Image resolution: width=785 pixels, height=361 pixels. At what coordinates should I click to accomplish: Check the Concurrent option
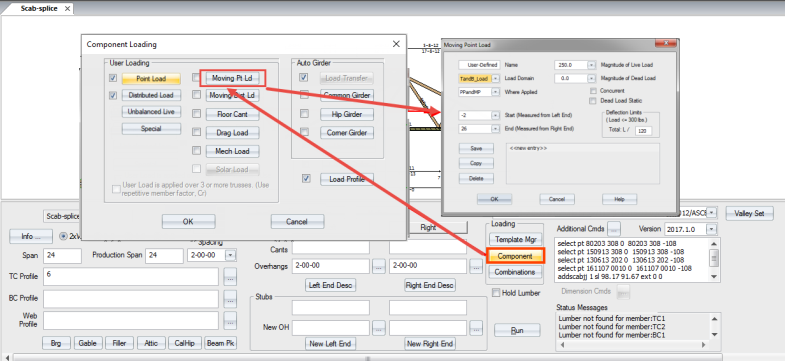click(x=593, y=91)
